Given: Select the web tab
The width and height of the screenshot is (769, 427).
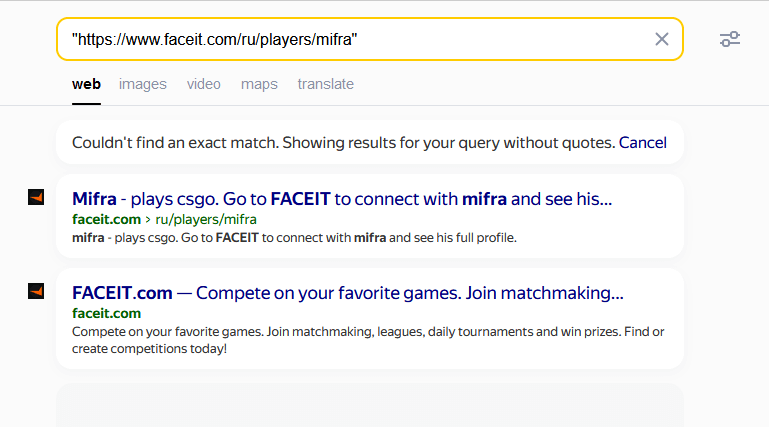Looking at the screenshot, I should 86,84.
